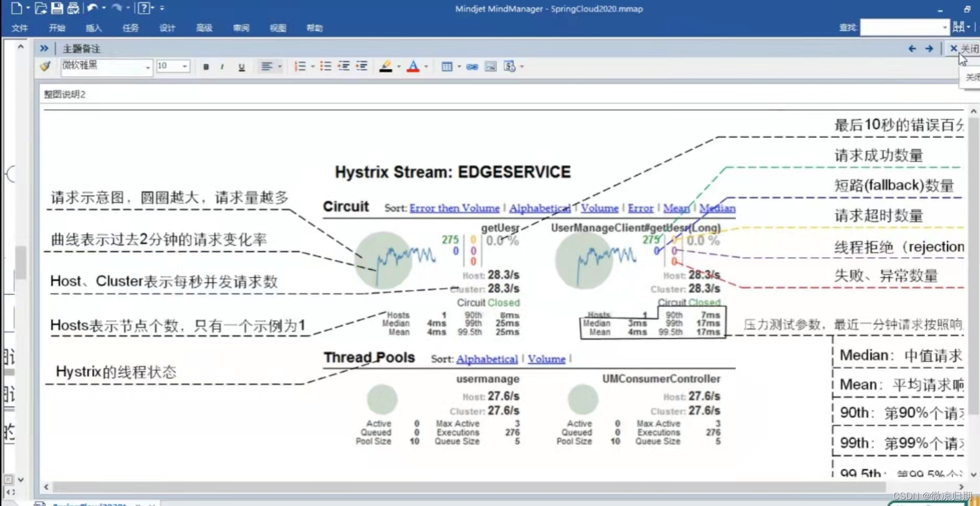Open the 任务 ribbon tab
This screenshot has width=980, height=506.
tap(131, 28)
